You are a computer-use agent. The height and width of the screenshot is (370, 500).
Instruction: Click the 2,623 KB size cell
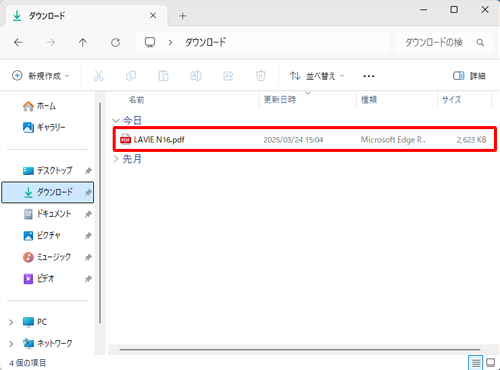click(471, 140)
